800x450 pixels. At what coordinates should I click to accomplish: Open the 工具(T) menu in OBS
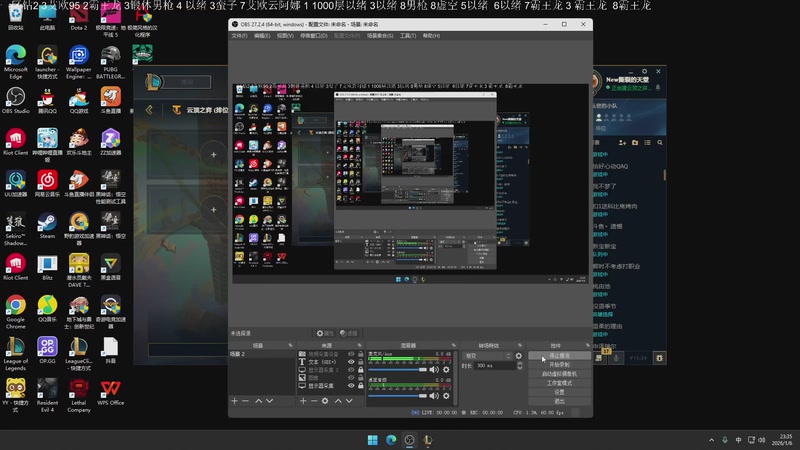[x=407, y=35]
